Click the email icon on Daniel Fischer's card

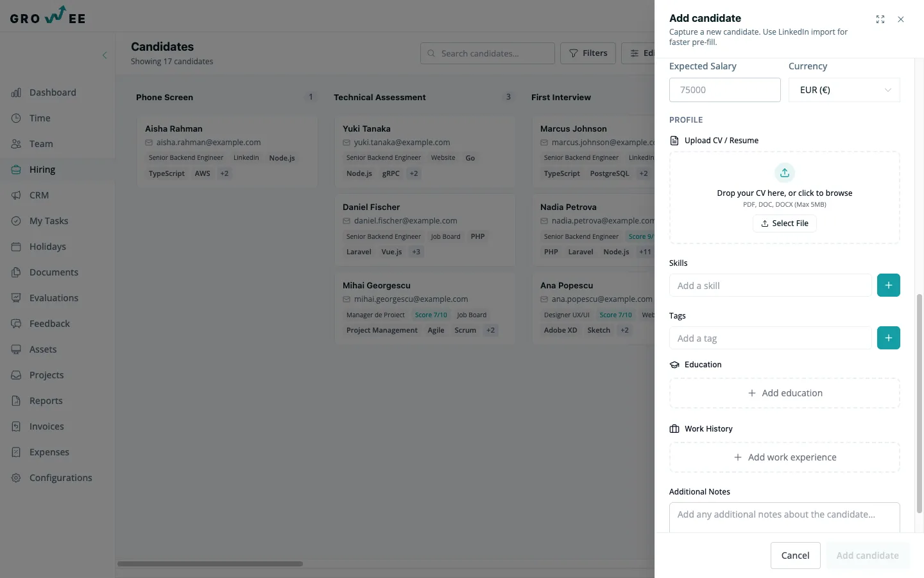[346, 221]
